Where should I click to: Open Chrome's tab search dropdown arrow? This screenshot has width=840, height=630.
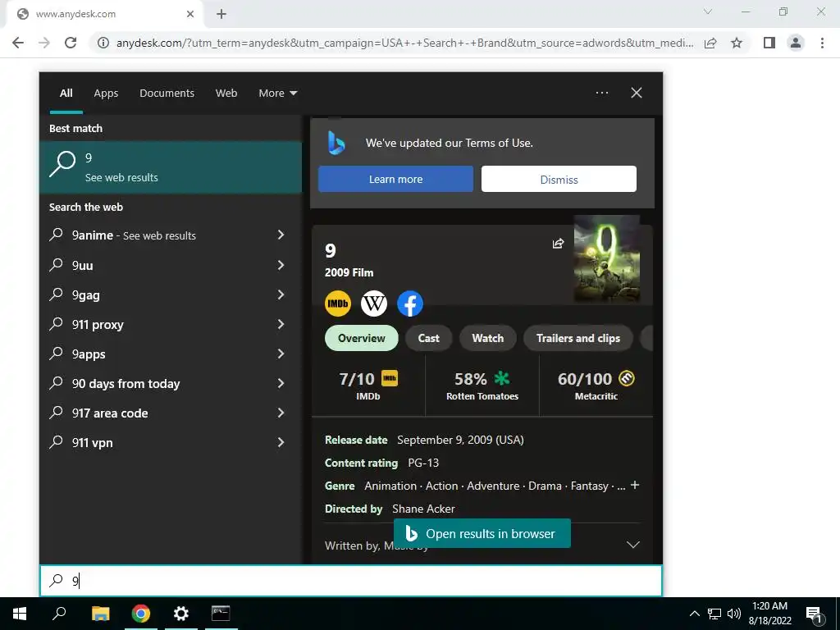(708, 11)
